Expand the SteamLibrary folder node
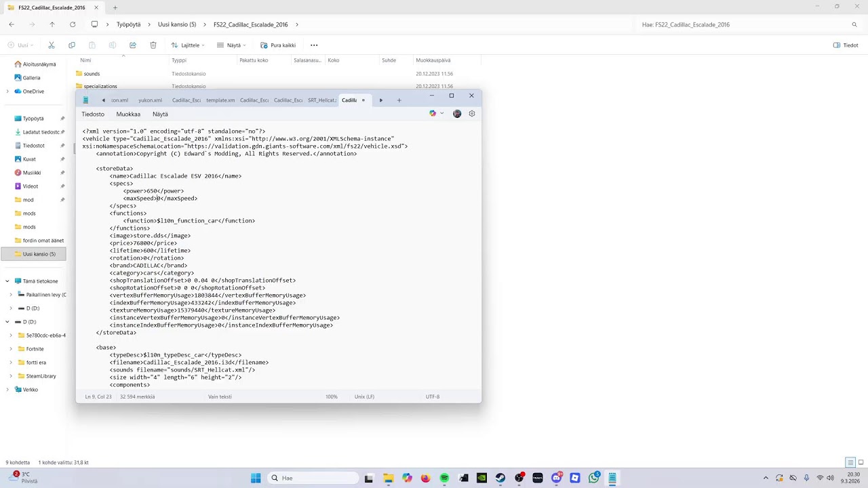 11,376
